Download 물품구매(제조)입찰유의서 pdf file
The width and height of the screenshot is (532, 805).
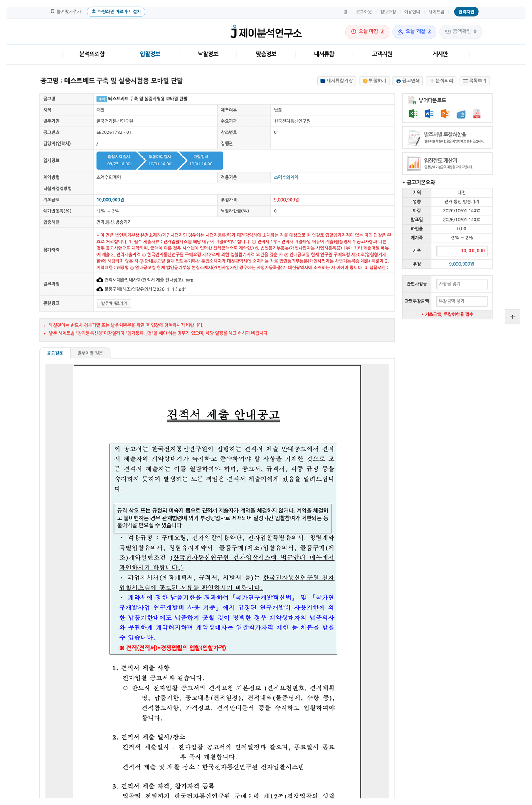pos(141,289)
